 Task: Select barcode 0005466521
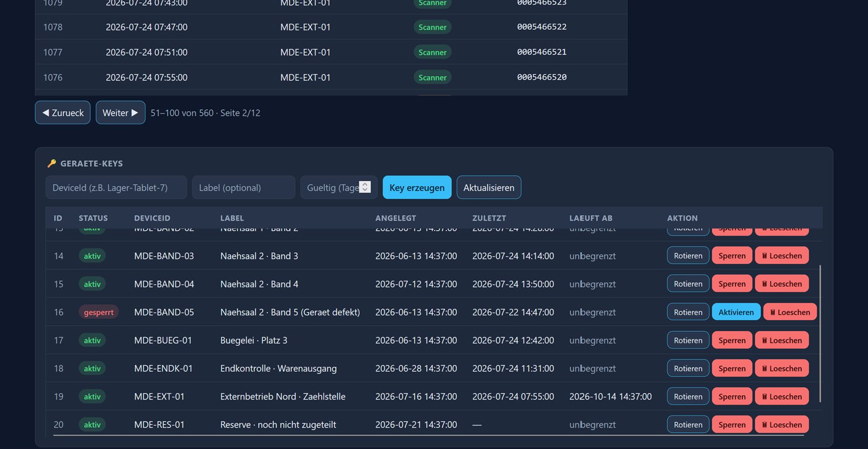(x=541, y=52)
